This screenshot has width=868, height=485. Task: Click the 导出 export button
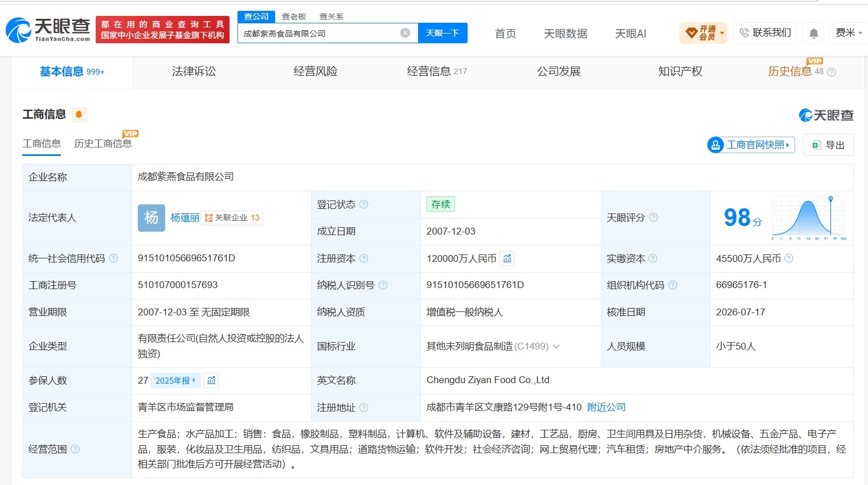click(828, 145)
